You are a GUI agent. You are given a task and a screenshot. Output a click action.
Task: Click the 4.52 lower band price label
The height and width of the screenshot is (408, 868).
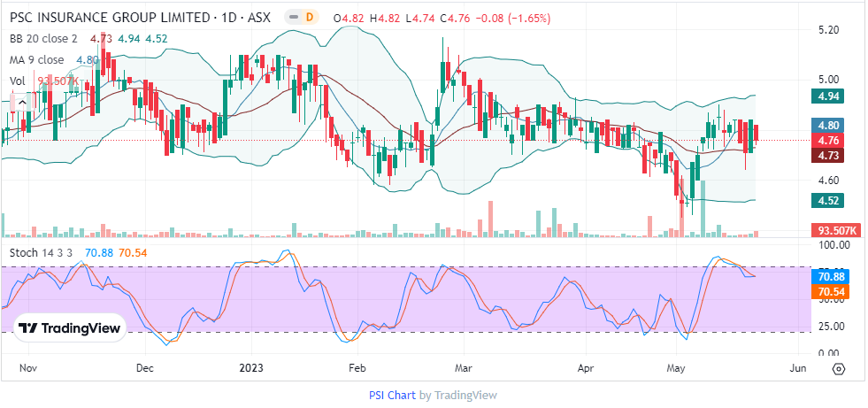(829, 200)
